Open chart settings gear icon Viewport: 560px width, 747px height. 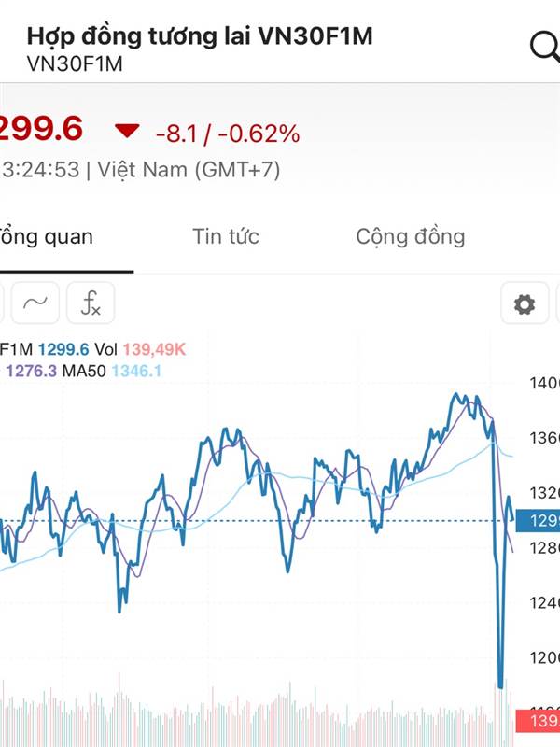point(525,304)
